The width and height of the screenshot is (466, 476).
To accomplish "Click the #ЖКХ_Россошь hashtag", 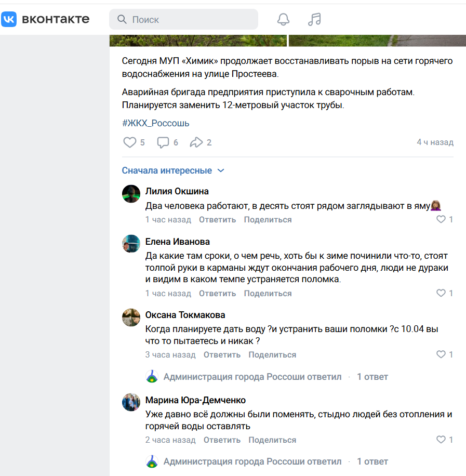I will [x=155, y=123].
